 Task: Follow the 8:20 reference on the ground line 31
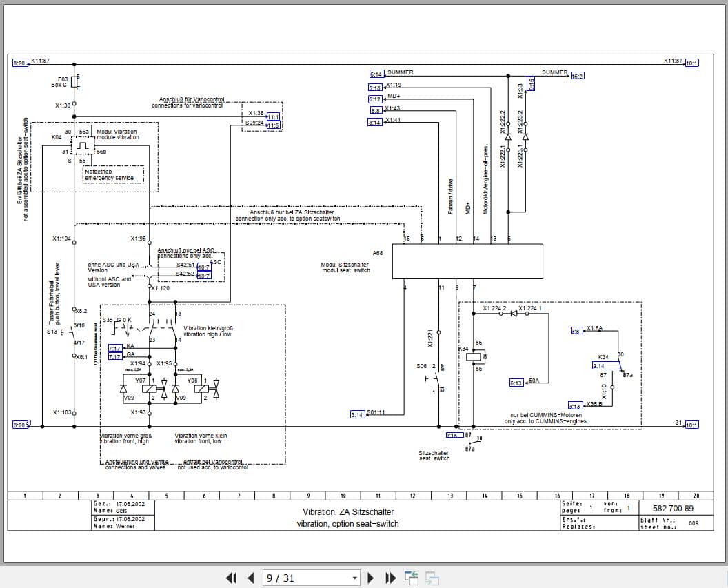(x=19, y=425)
